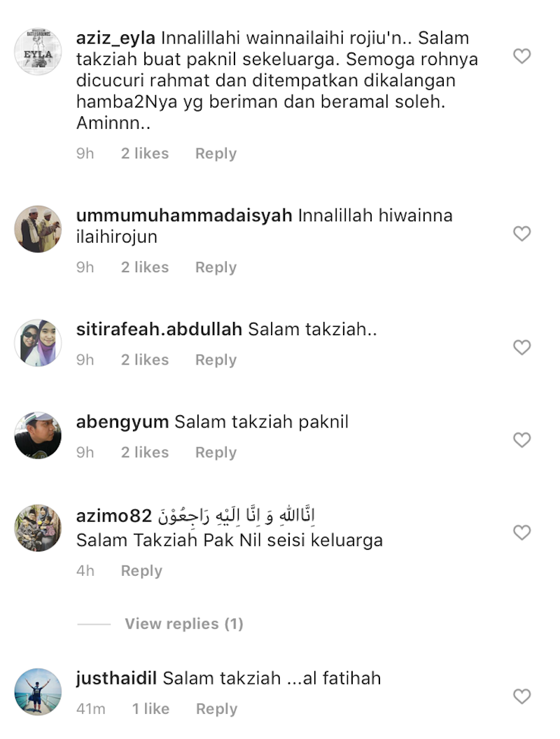560x739 pixels.
Task: Open sitirafeah.abdullah's profile avatar
Action: pyautogui.click(x=38, y=343)
